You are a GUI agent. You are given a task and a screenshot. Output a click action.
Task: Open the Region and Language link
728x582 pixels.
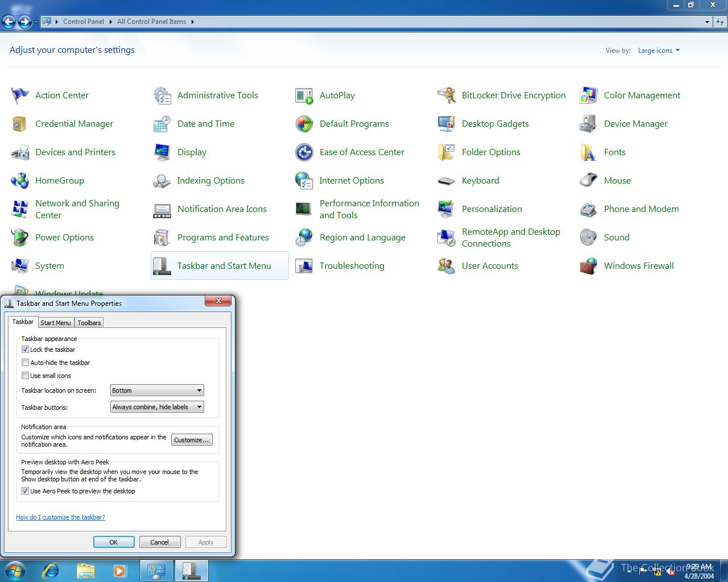click(x=362, y=238)
